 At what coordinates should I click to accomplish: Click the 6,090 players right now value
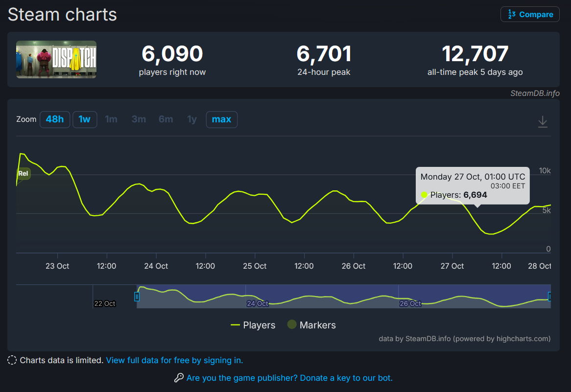coord(172,53)
